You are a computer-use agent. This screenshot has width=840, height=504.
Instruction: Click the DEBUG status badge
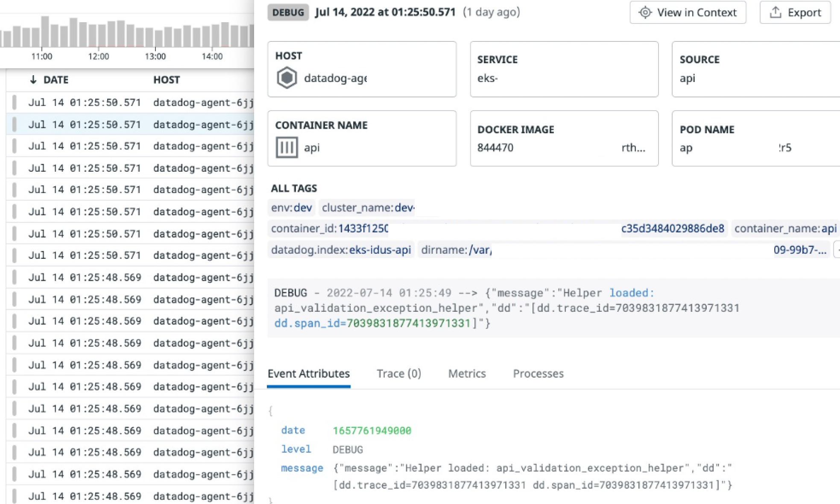click(288, 12)
